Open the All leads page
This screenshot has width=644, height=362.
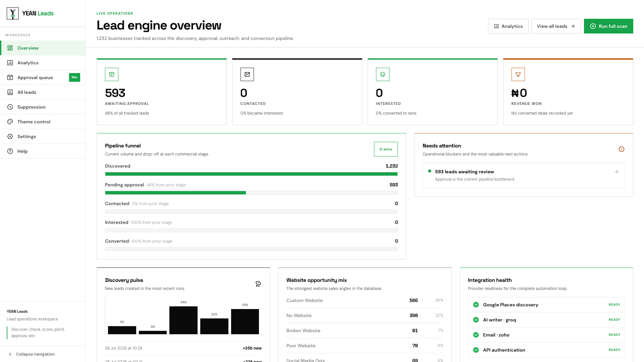(43, 92)
